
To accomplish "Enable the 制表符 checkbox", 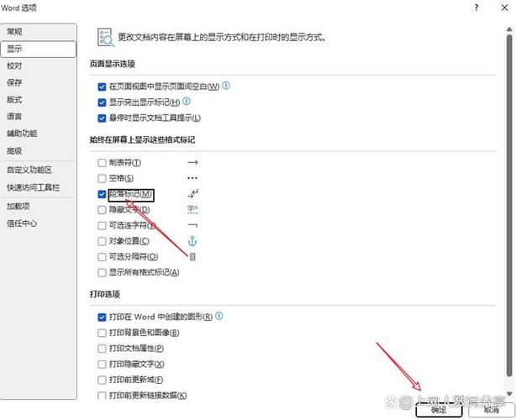I will tap(102, 163).
